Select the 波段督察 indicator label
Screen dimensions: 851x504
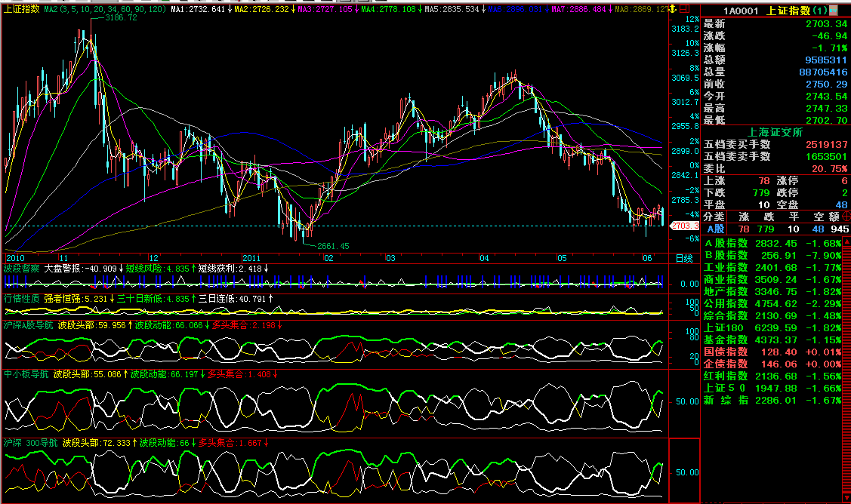click(x=21, y=268)
